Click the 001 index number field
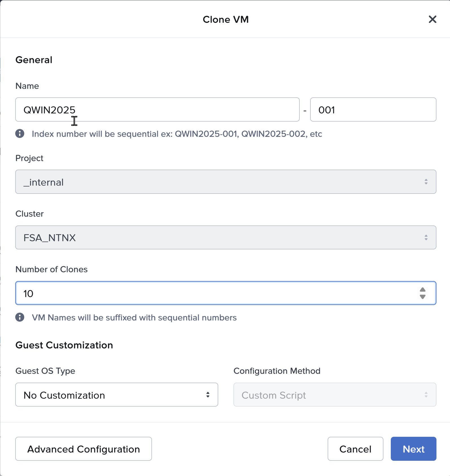450x476 pixels. (x=373, y=110)
